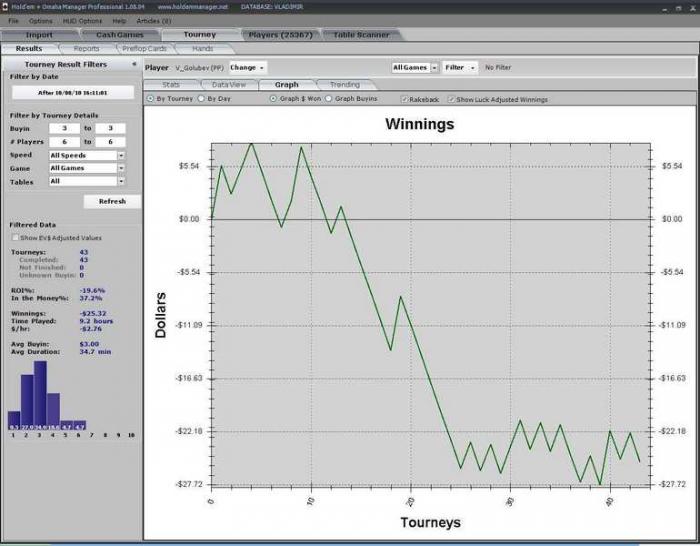700x546 pixels.
Task: Select the Reports sub-tab
Action: pos(86,49)
